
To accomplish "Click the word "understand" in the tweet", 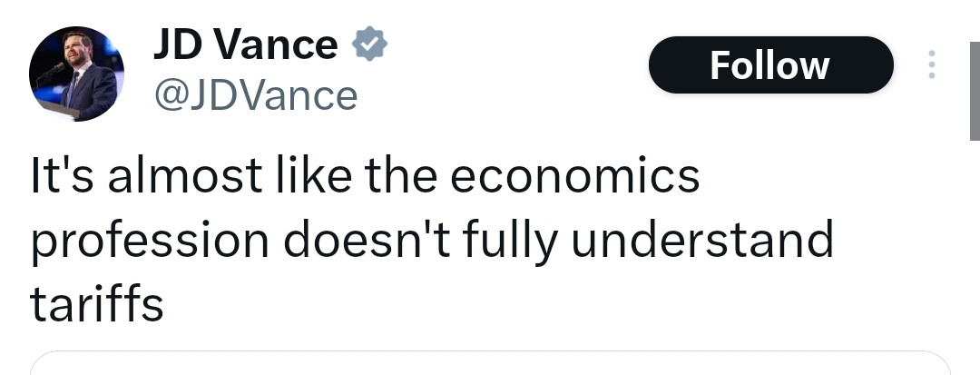I will click(x=716, y=240).
